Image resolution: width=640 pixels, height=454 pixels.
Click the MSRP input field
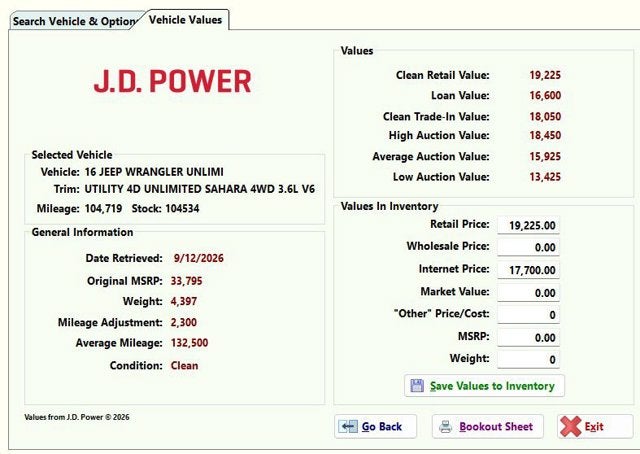pyautogui.click(x=528, y=338)
